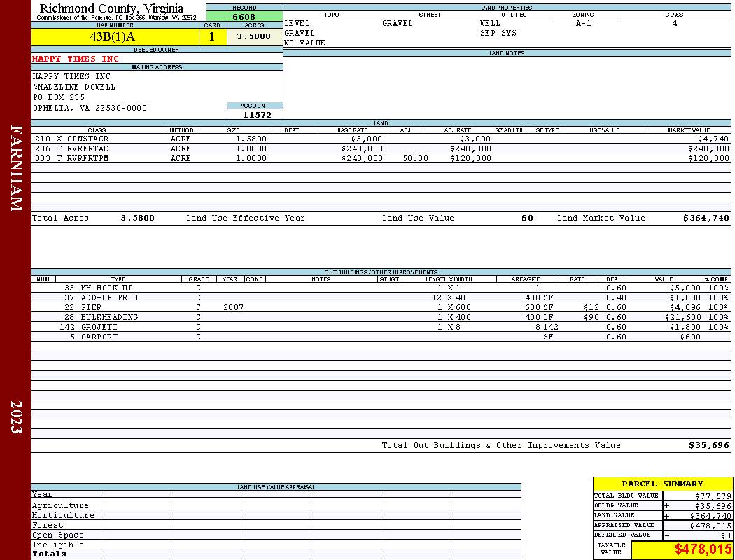Click the Horticulture row label
735x560 pixels.
tap(63, 515)
